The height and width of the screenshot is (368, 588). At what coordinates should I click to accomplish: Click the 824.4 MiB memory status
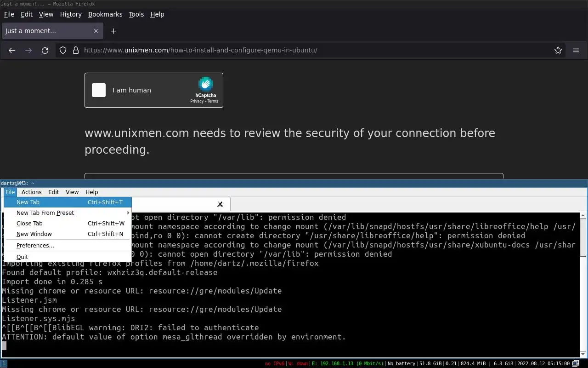point(474,363)
